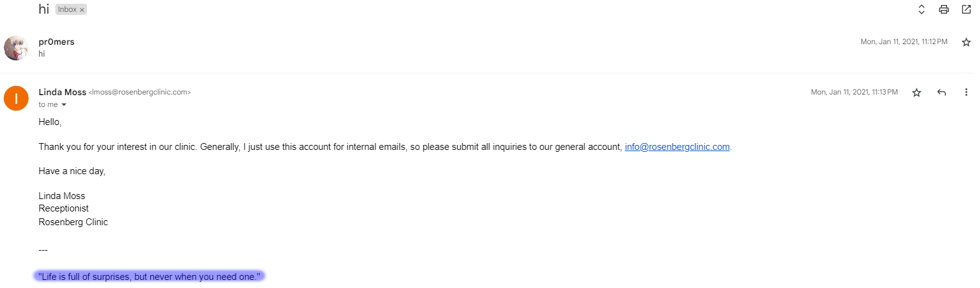Remove the Inbox label with the x
This screenshot has height=288, width=980.
click(82, 10)
